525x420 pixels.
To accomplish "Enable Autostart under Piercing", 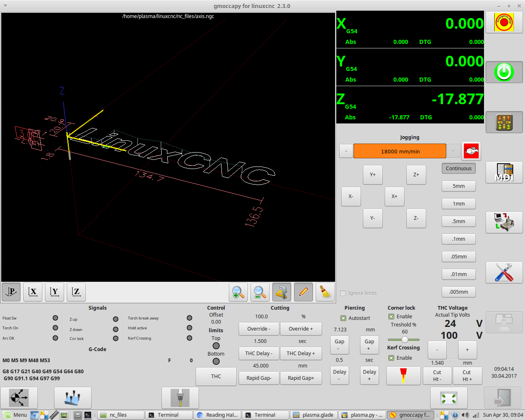I will (342, 318).
